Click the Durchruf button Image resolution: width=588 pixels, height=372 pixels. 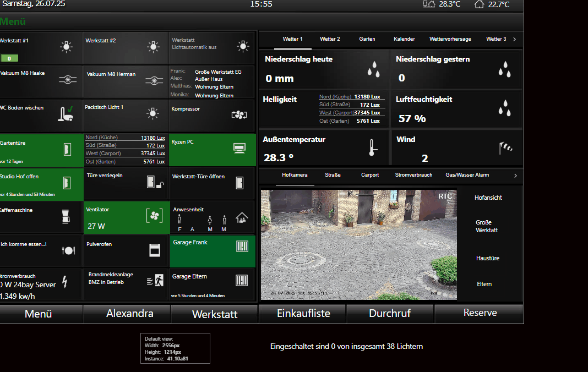[390, 314]
